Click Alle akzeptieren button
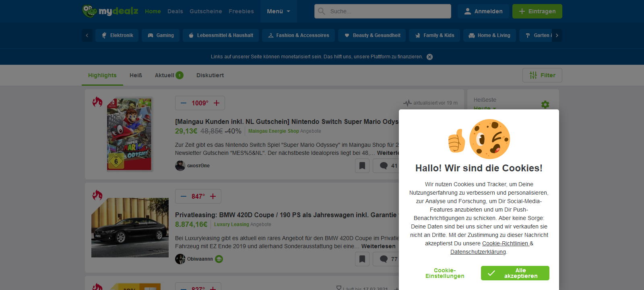 pos(515,273)
